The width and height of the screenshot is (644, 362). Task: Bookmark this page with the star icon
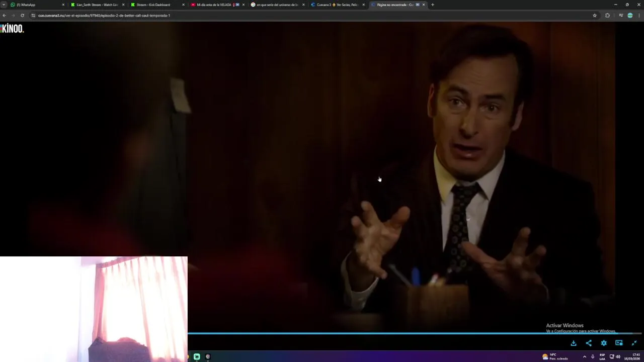[x=595, y=16]
